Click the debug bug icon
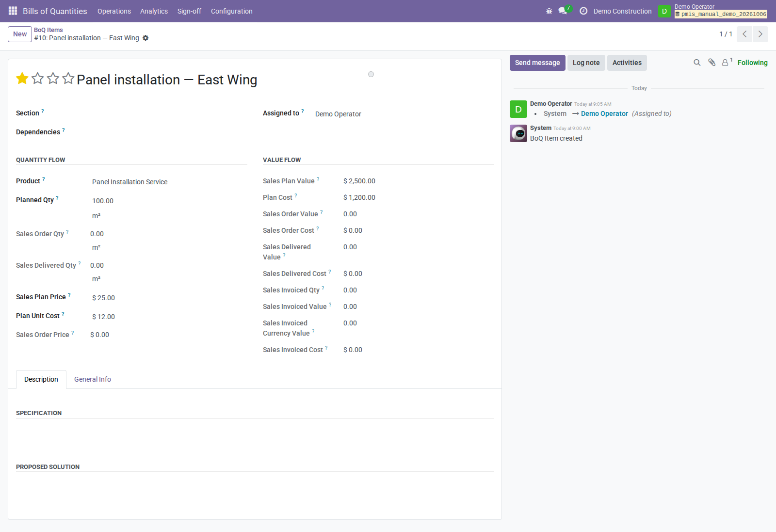 [549, 11]
